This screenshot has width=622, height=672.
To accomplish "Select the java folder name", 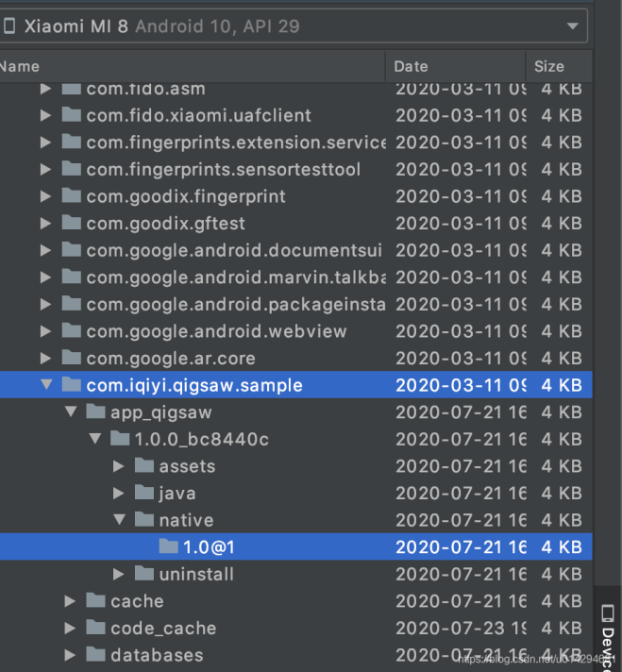I will coord(177,495).
